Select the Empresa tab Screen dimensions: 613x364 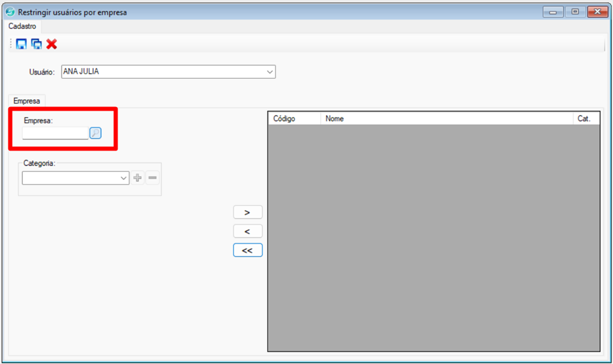click(x=26, y=101)
